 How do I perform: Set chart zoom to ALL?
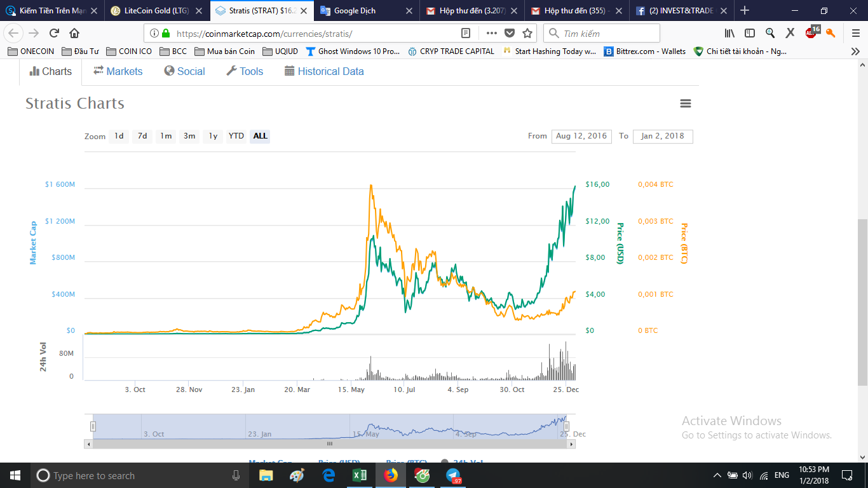[260, 136]
